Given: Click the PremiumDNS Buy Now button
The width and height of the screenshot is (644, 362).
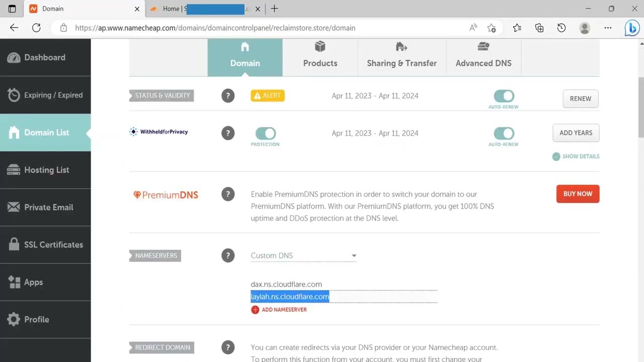Looking at the screenshot, I should pos(578,194).
